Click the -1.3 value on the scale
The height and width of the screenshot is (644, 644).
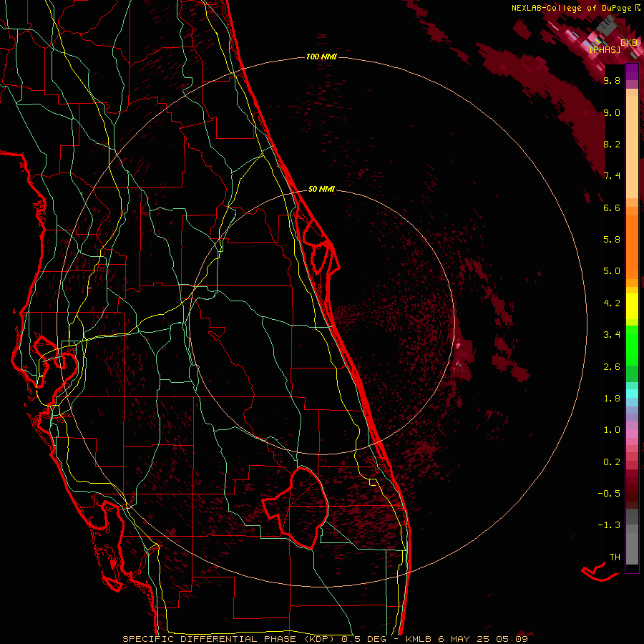click(609, 525)
